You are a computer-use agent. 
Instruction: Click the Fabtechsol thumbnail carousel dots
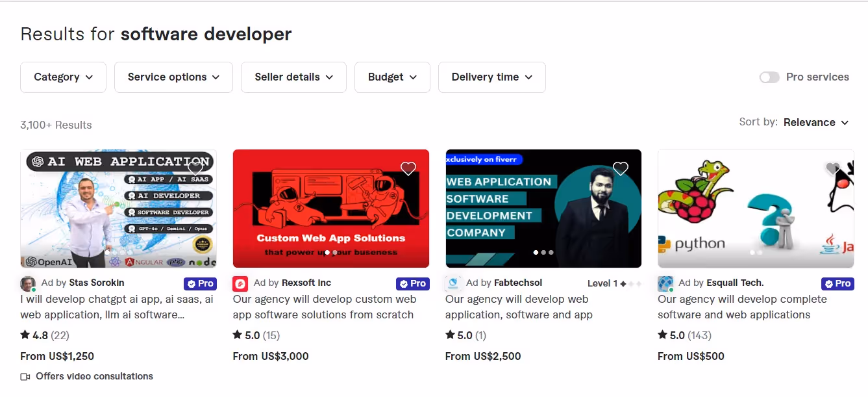[543, 252]
